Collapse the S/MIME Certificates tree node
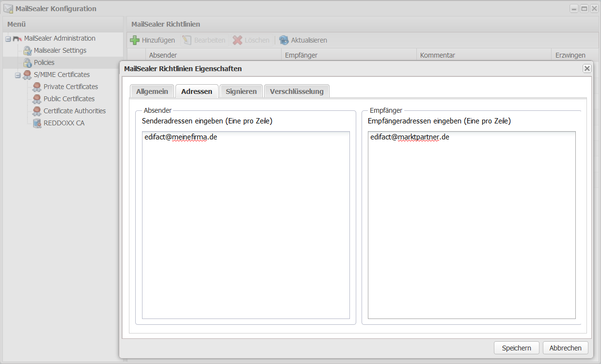 [17, 75]
